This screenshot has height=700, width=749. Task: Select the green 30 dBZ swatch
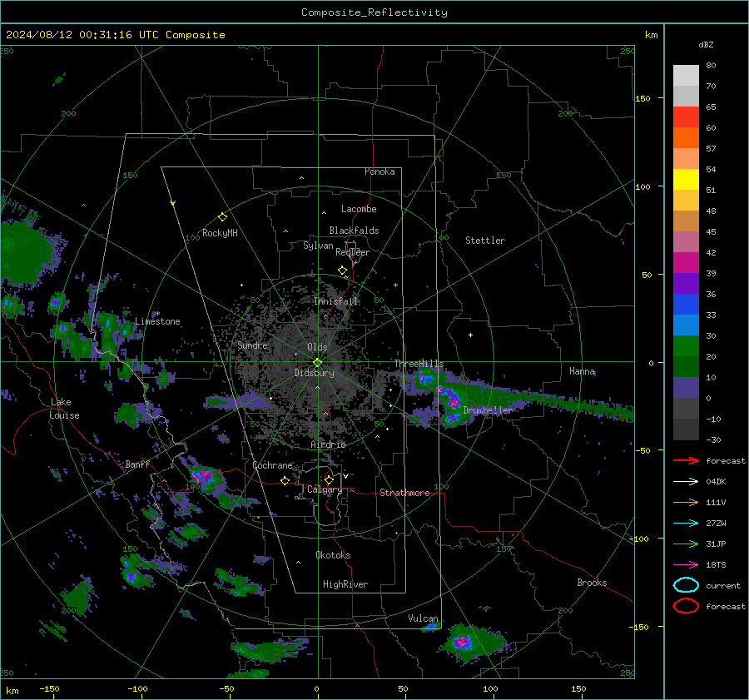point(686,346)
